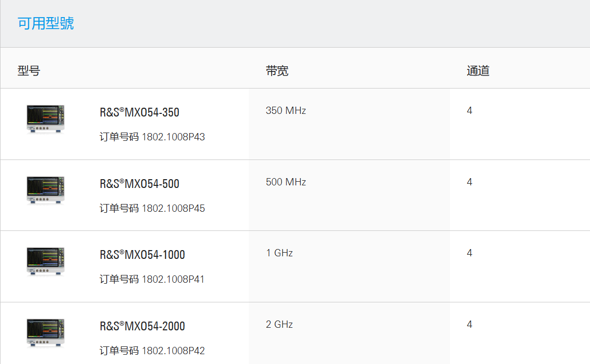Click the 350 MHz bandwidth cell
The height and width of the screenshot is (364, 590).
point(286,111)
